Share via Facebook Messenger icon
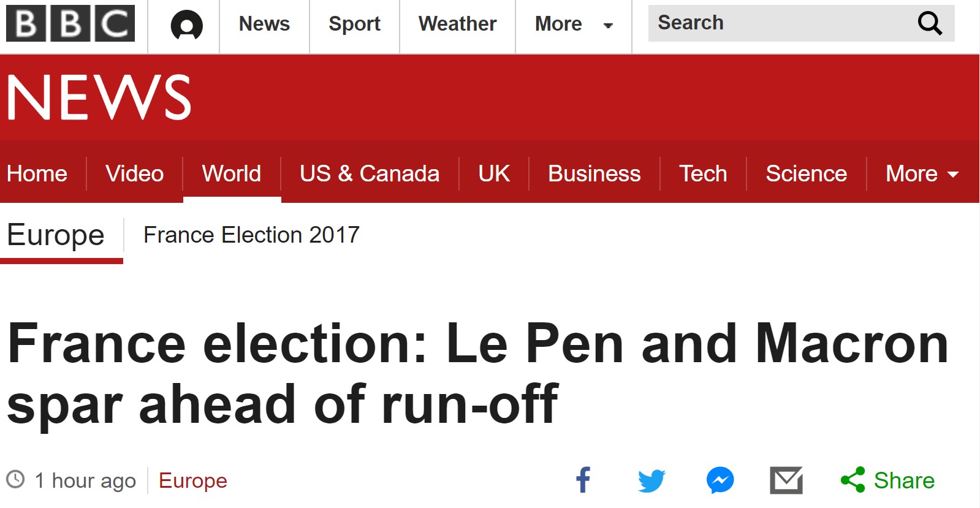980x508 pixels. pyautogui.click(x=720, y=480)
